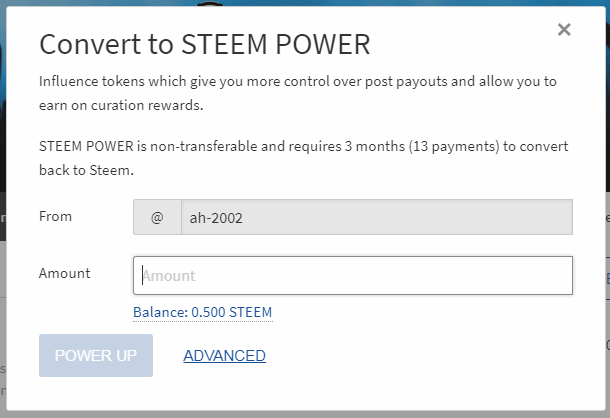Click the From field showing ah-2002
The image size is (610, 418).
[x=376, y=216]
